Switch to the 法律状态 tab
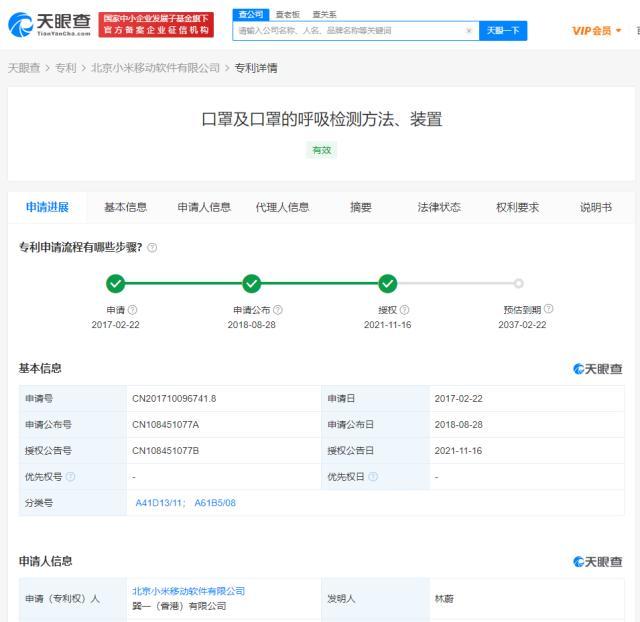The width and height of the screenshot is (640, 622). [x=439, y=207]
